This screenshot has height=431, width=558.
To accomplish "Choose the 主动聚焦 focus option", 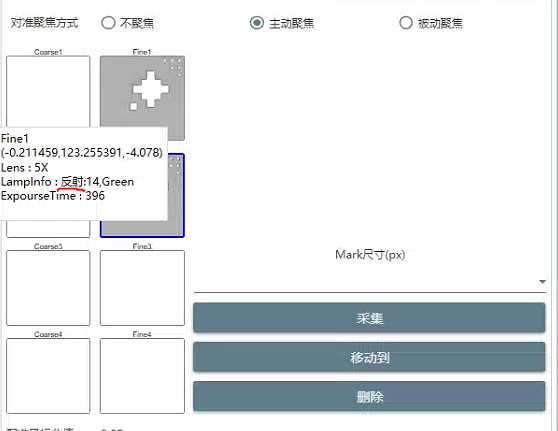I will (257, 23).
